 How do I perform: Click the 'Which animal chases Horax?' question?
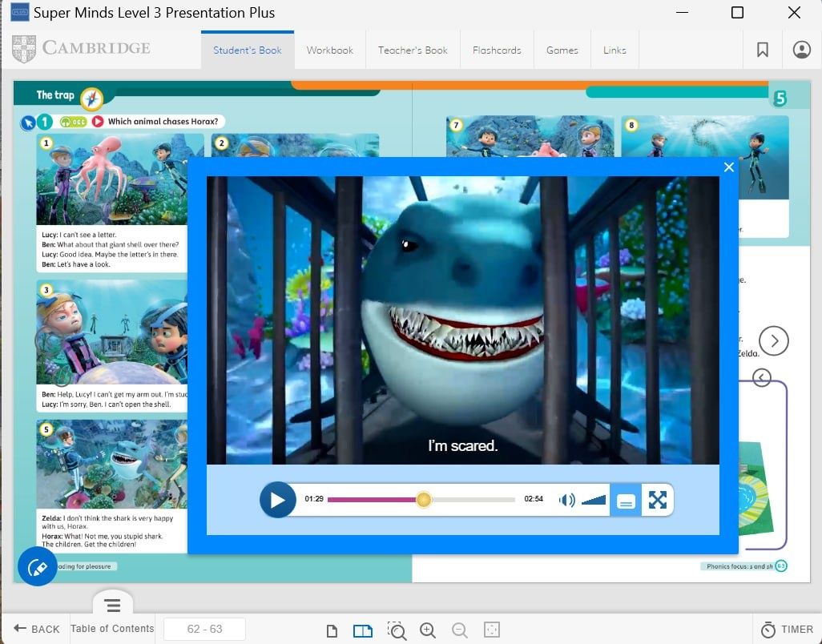(x=163, y=122)
